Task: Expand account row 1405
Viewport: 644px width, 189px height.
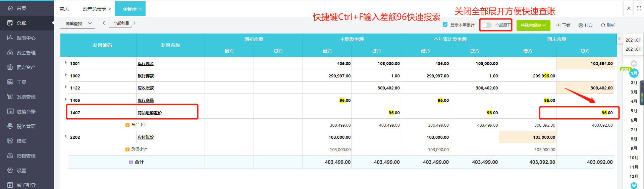Action: pos(66,99)
